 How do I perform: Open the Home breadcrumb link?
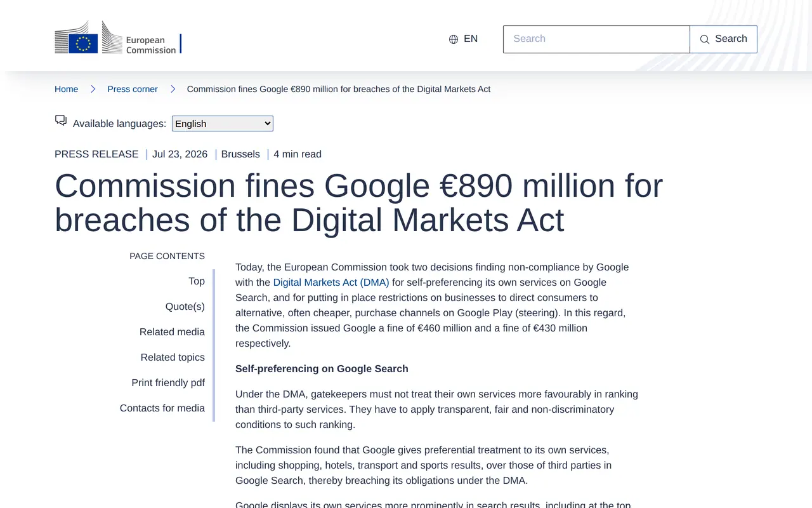click(x=67, y=89)
